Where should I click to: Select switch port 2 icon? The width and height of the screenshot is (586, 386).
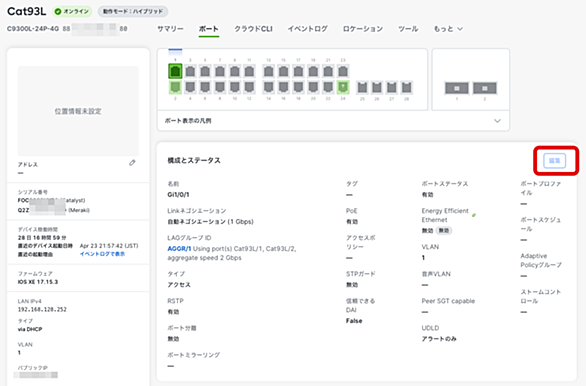coord(175,87)
